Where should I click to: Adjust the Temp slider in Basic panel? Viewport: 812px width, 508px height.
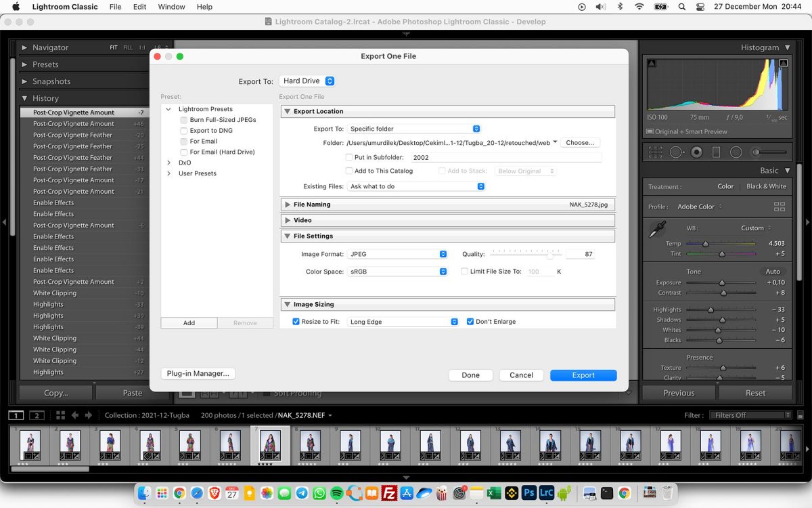[x=706, y=244]
